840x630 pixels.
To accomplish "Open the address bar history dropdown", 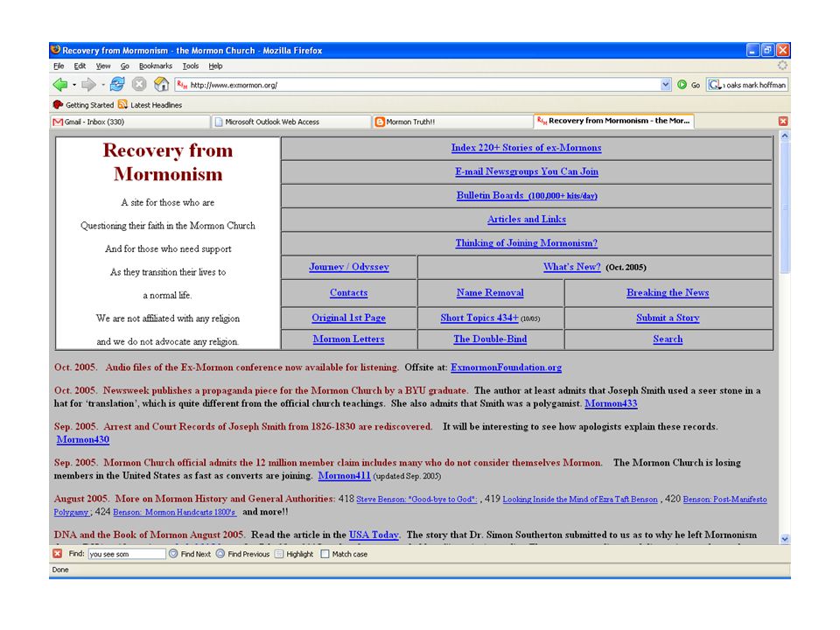I will (665, 85).
